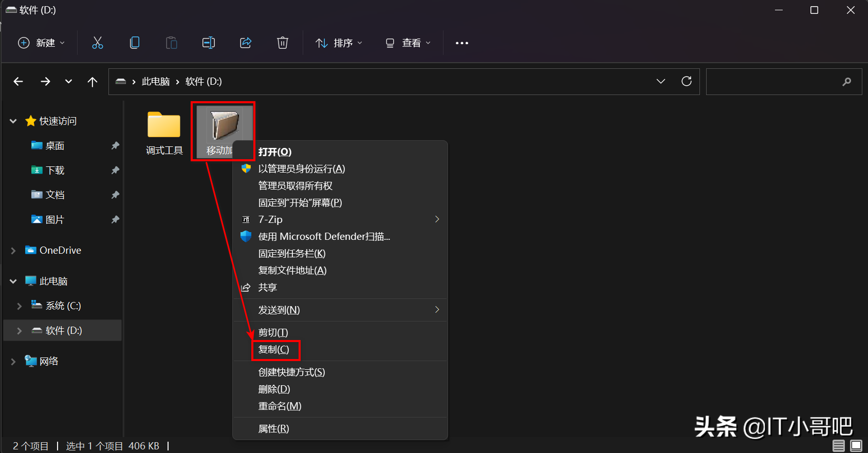Select 软件 (D:) drive in sidebar

coord(63,330)
